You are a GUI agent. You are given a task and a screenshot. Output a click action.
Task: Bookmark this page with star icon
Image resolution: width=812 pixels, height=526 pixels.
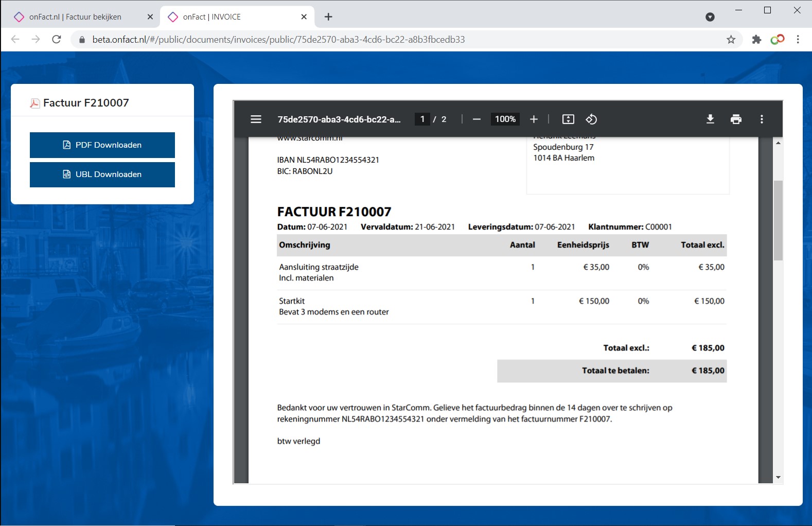(731, 40)
